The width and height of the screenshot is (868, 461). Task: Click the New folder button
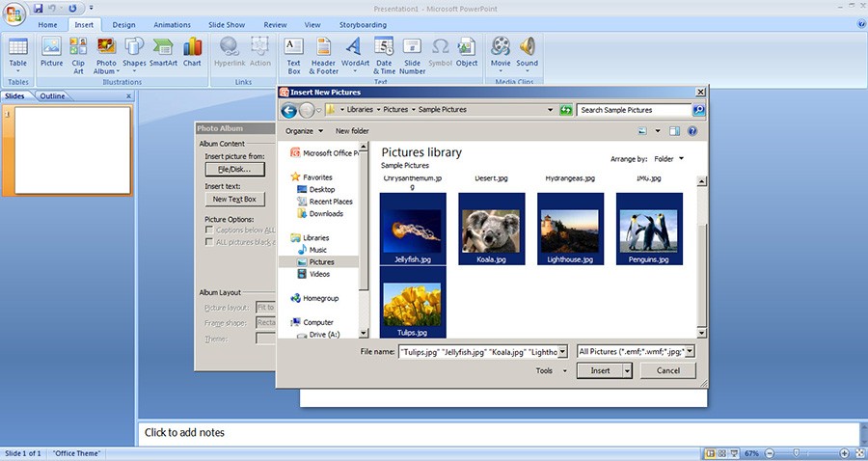[x=352, y=131]
